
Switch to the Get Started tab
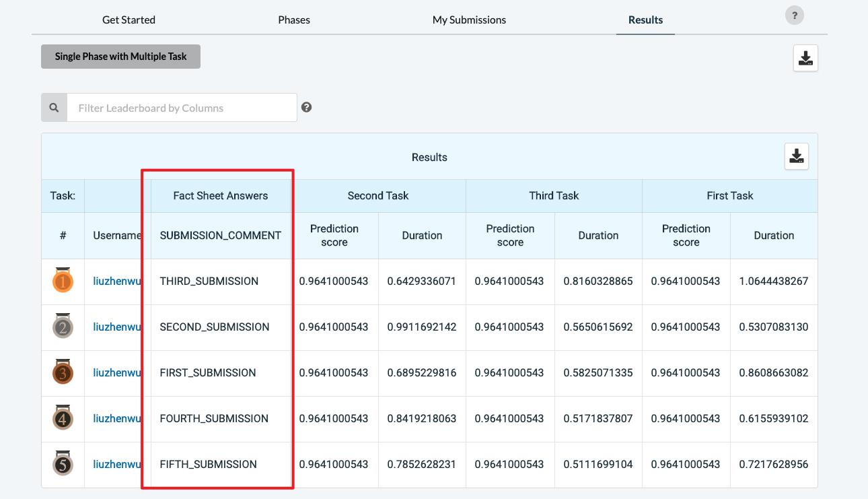[x=129, y=20]
